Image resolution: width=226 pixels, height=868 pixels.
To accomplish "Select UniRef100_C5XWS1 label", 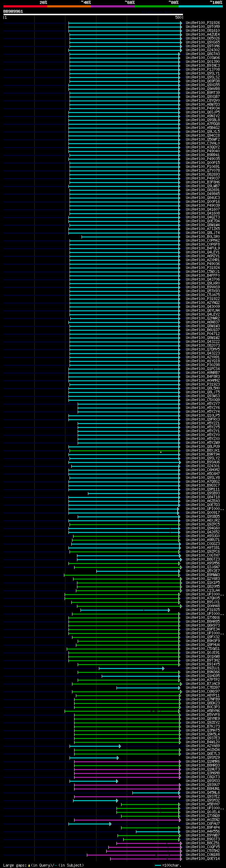I will pyautogui.click(x=203, y=649).
